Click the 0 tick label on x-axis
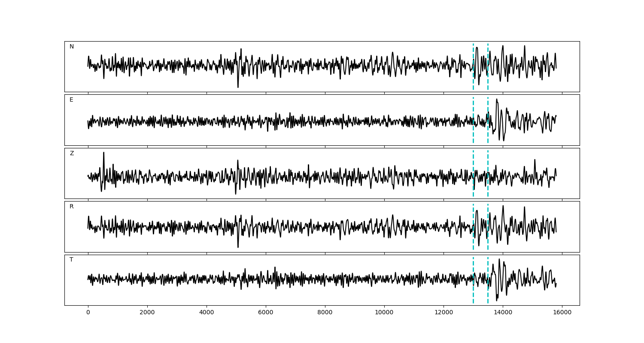The width and height of the screenshot is (644, 343). pyautogui.click(x=88, y=313)
